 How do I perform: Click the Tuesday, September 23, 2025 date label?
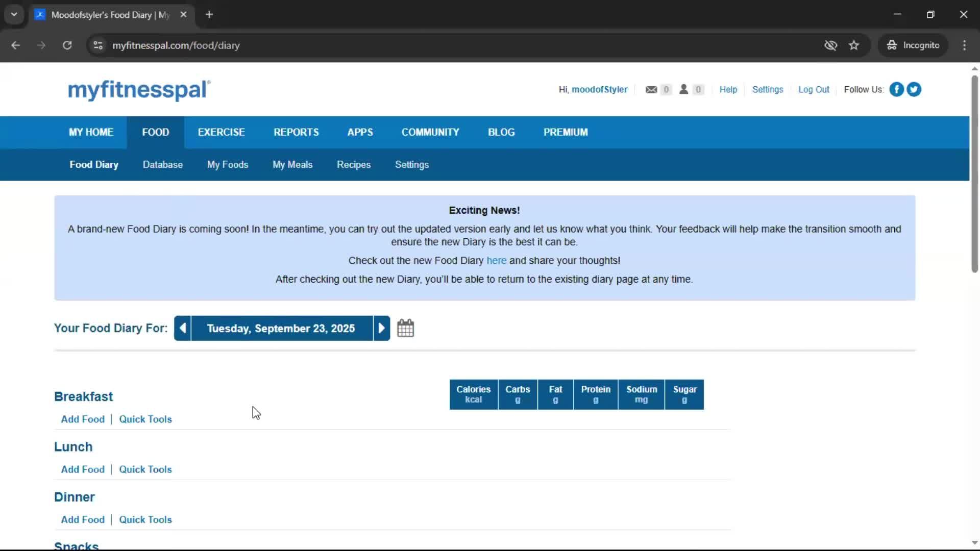point(281,329)
